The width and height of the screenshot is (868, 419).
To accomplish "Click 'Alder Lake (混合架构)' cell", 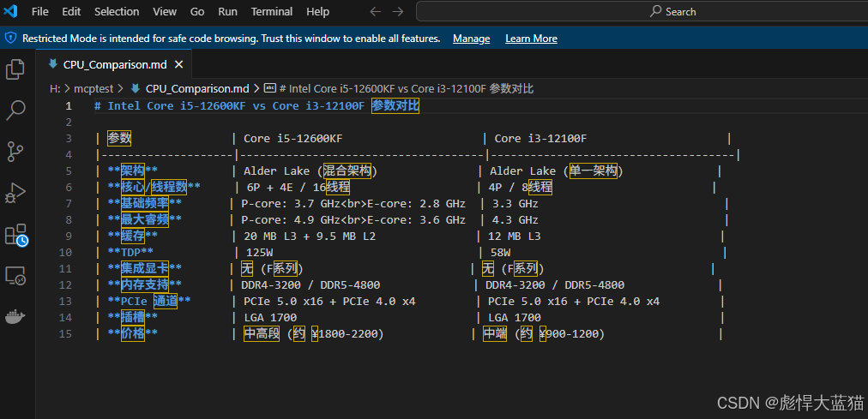I will click(x=310, y=171).
